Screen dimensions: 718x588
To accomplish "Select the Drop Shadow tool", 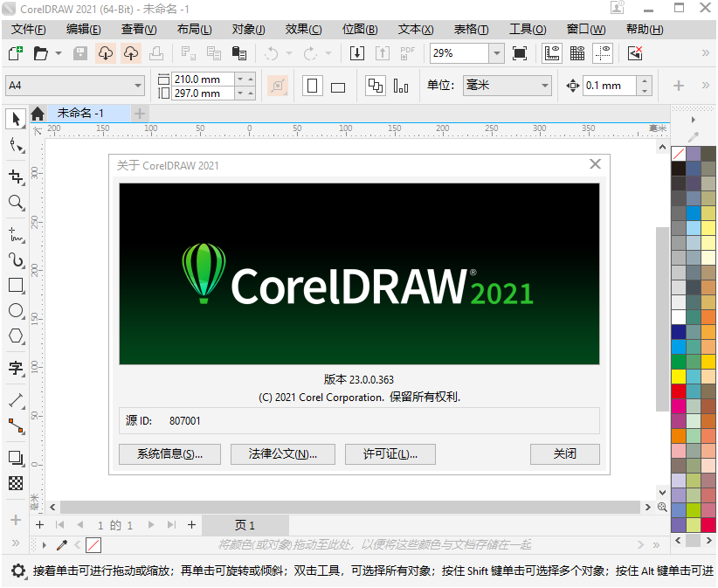I will (x=16, y=458).
